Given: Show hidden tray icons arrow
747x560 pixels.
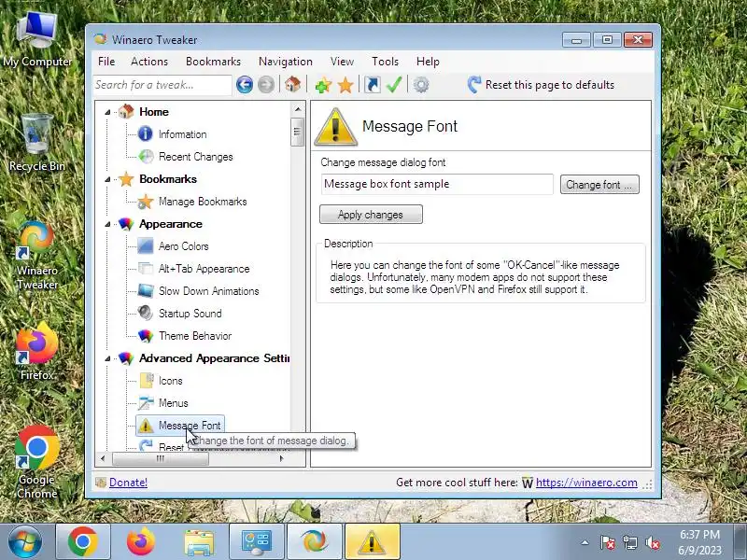Looking at the screenshot, I should tap(585, 542).
